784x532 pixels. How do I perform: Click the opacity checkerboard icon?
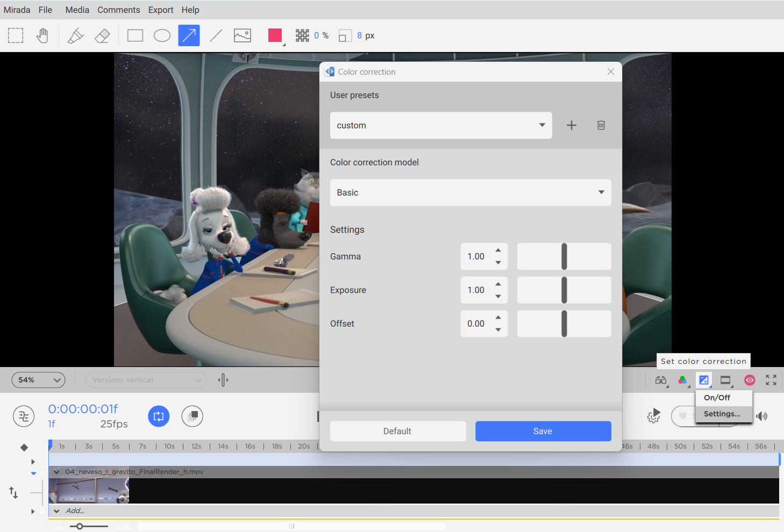point(302,35)
